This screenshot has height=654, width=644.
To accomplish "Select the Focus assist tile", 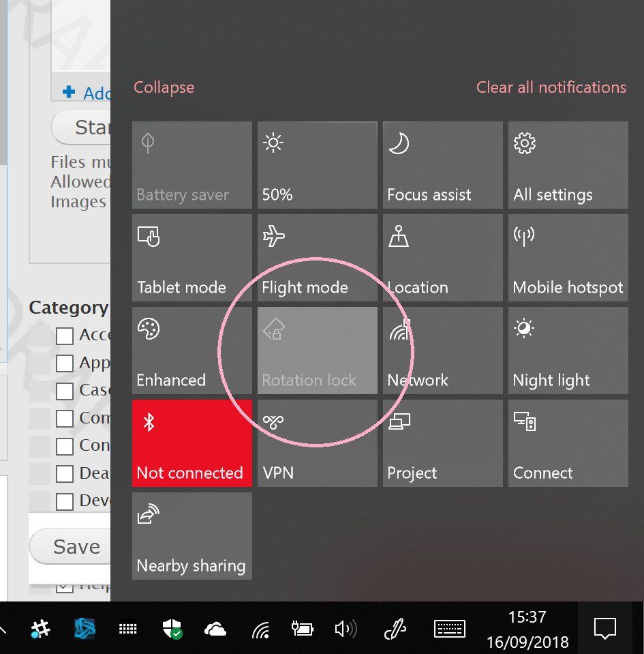I will (x=442, y=165).
